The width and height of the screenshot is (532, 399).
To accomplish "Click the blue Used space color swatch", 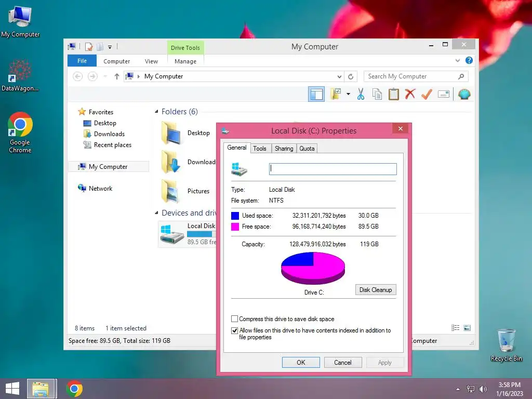I will pyautogui.click(x=235, y=216).
